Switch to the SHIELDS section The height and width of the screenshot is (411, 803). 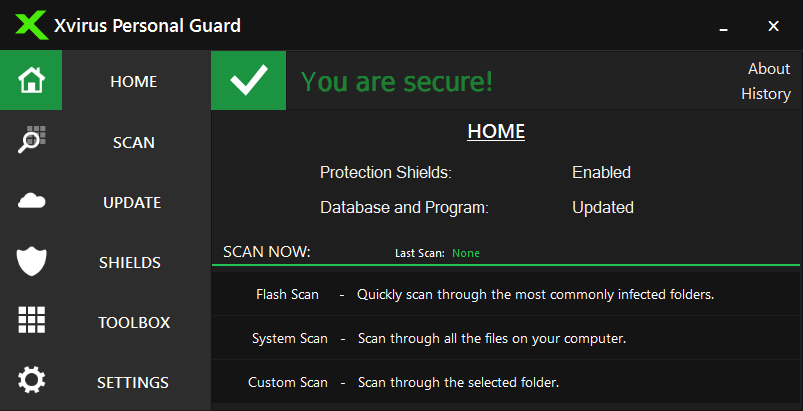pos(130,262)
